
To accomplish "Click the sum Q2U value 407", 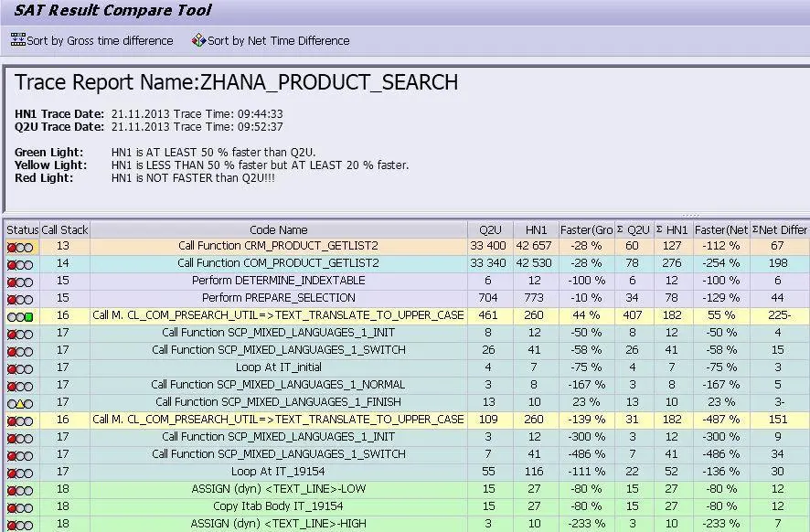I will coord(633,315).
